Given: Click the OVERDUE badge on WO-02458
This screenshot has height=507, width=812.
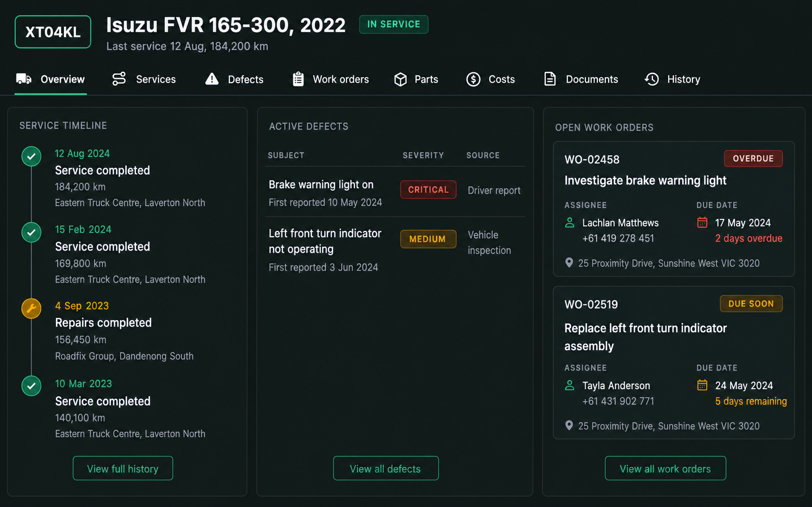Looking at the screenshot, I should click(753, 158).
